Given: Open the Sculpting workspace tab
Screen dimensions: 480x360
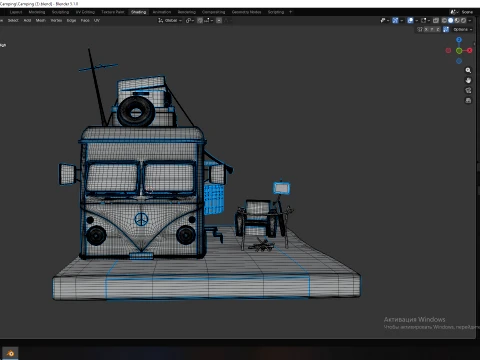Looking at the screenshot, I should tap(60, 12).
